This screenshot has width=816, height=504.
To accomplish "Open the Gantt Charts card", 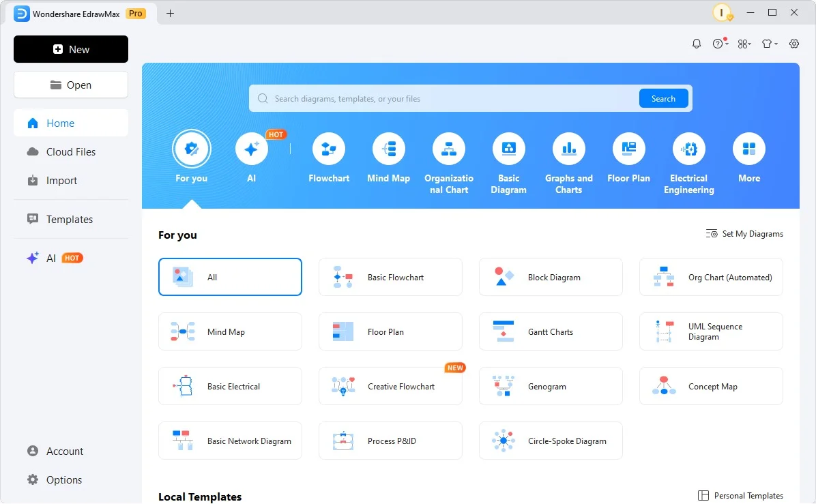I will 551,332.
